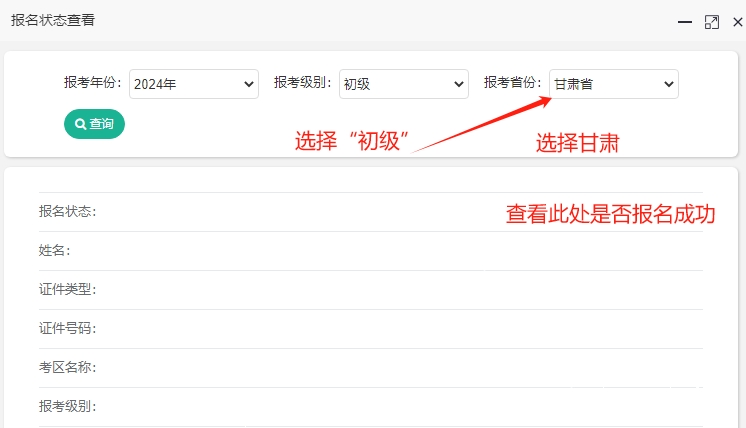
Task: Click the 报考年份 label in the filter bar
Action: coord(93,83)
